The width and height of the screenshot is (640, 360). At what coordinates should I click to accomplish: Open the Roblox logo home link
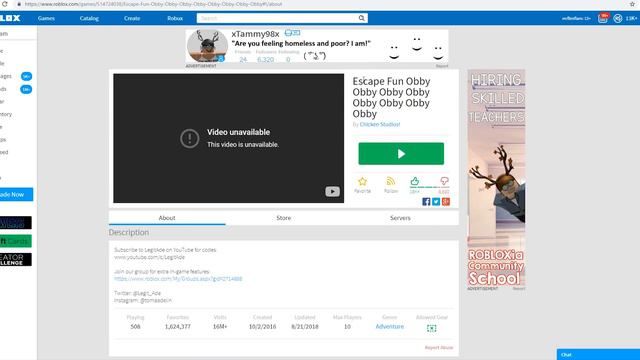(x=10, y=18)
